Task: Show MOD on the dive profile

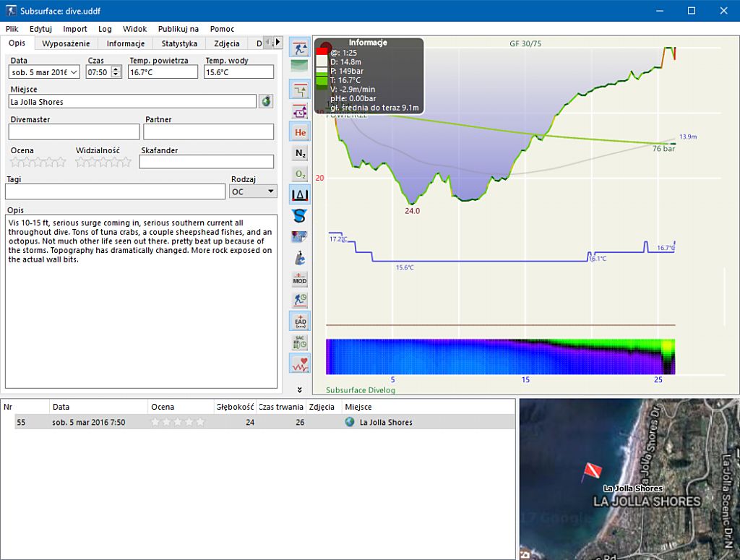Action: (299, 279)
